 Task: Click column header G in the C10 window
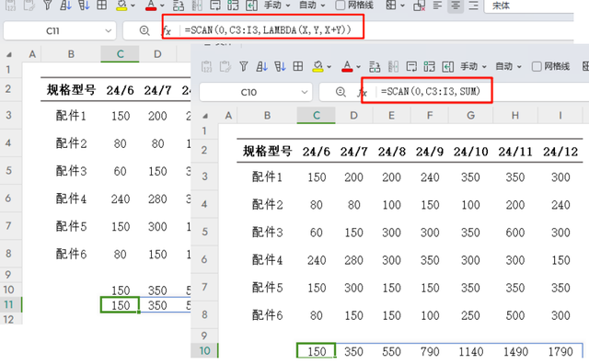pyautogui.click(x=470, y=116)
